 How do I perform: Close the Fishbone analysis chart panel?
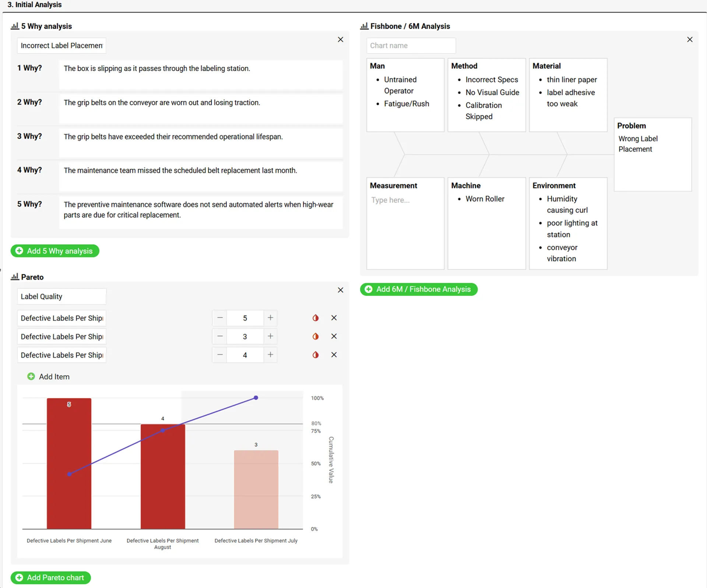(x=690, y=39)
